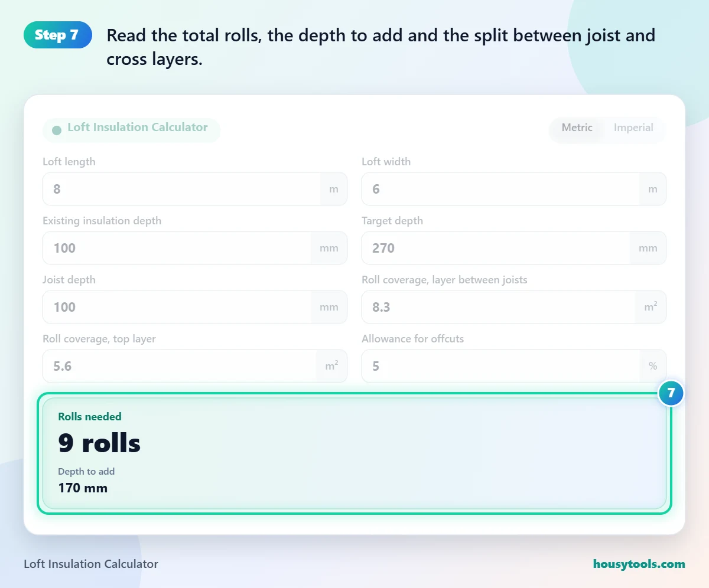Open the housytools.com link
The width and height of the screenshot is (709, 588).
[639, 564]
